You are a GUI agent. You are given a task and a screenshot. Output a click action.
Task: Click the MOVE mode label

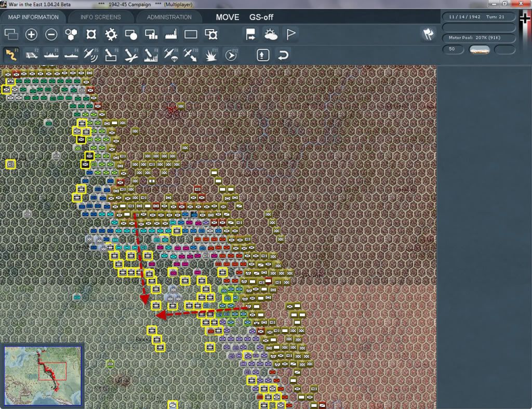click(x=228, y=17)
